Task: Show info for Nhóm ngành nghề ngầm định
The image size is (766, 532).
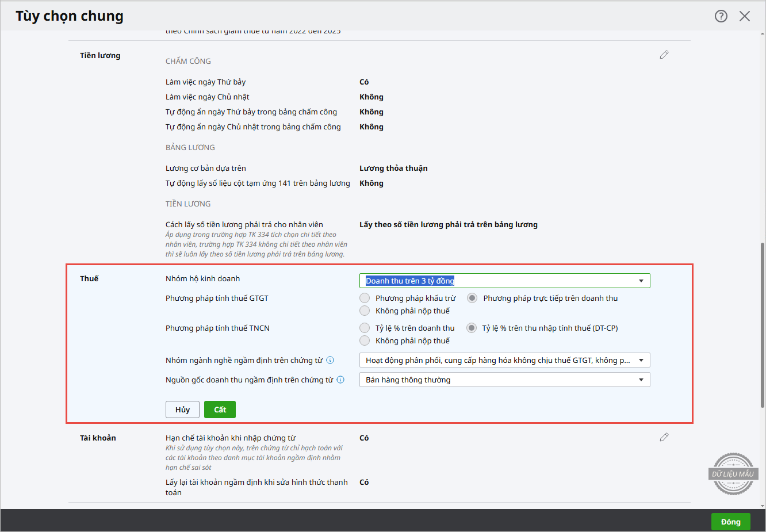Action: point(330,361)
